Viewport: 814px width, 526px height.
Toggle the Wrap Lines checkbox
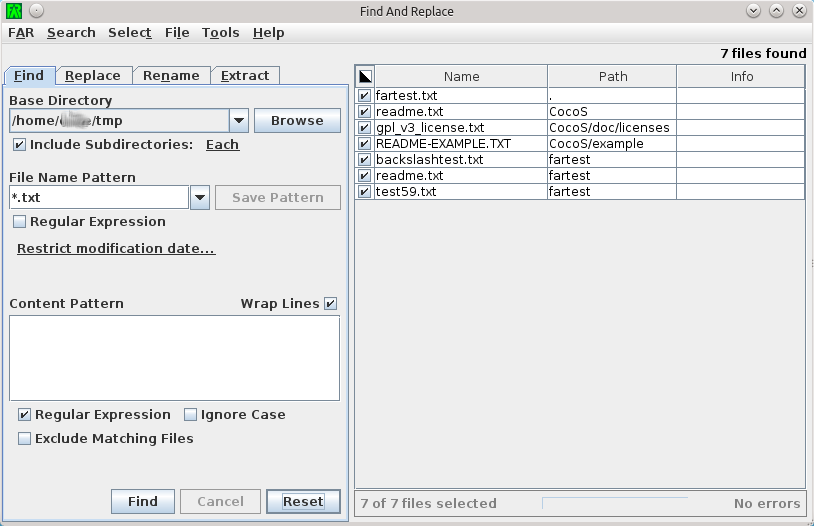pyautogui.click(x=331, y=304)
